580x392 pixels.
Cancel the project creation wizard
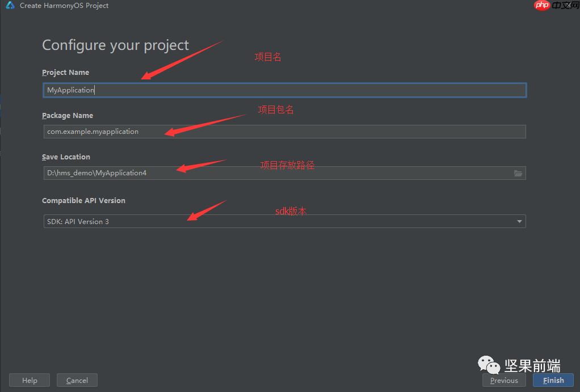[77, 380]
